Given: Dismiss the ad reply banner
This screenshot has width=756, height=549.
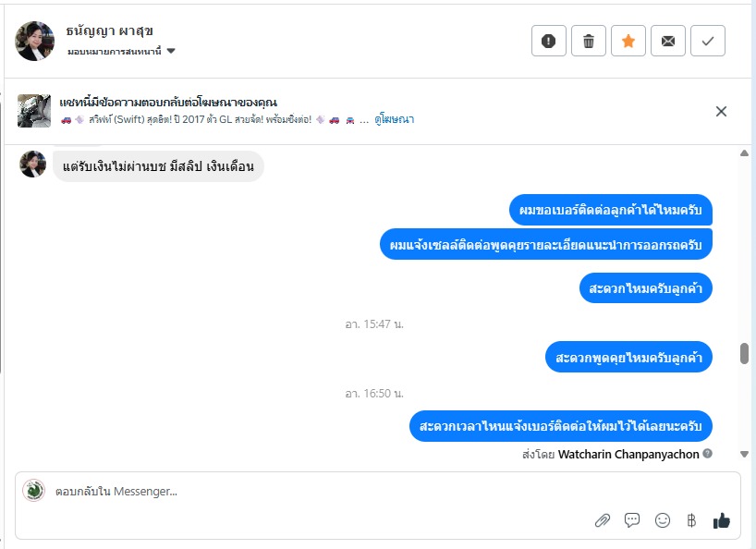Looking at the screenshot, I should [721, 111].
